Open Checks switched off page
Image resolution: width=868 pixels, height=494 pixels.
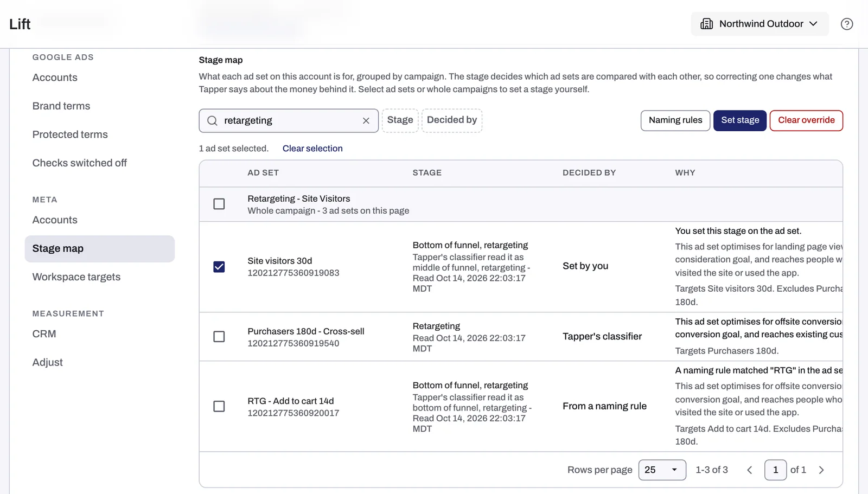point(79,163)
